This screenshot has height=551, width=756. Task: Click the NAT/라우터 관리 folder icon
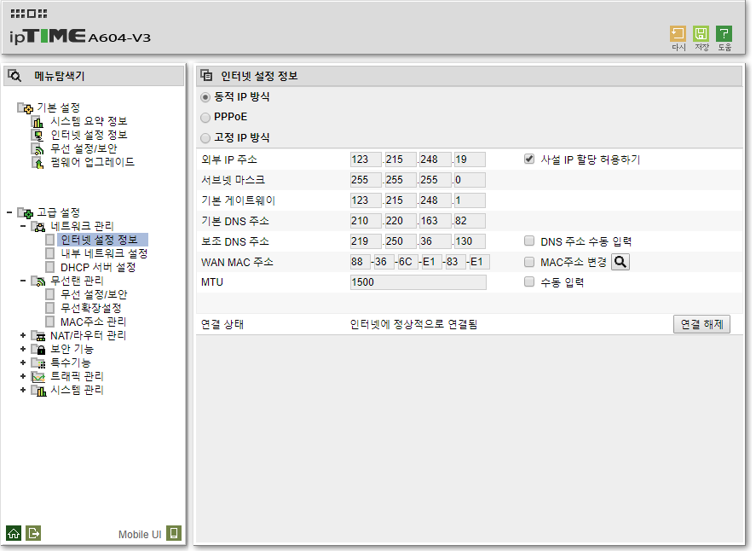tap(38, 335)
